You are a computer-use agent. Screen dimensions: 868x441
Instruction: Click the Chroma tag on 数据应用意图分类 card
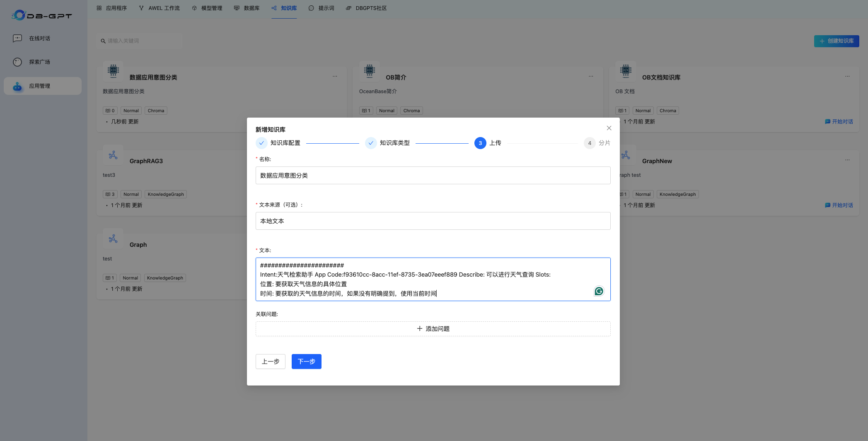156,111
